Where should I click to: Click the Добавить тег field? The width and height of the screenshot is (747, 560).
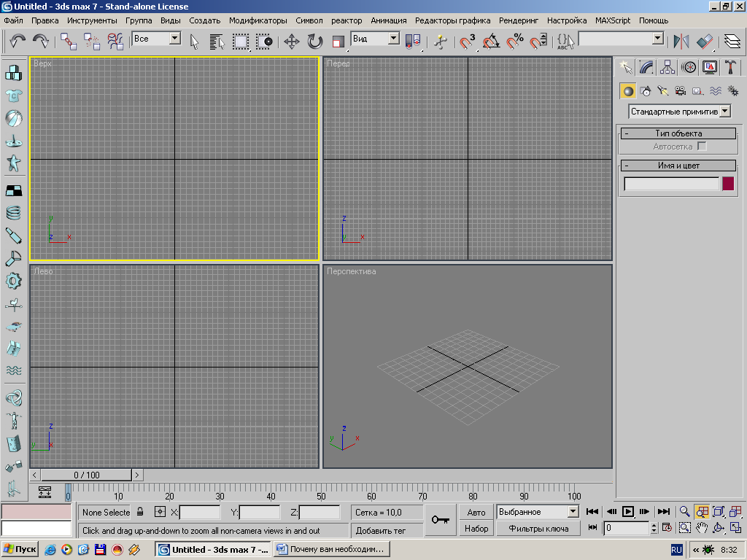387,531
